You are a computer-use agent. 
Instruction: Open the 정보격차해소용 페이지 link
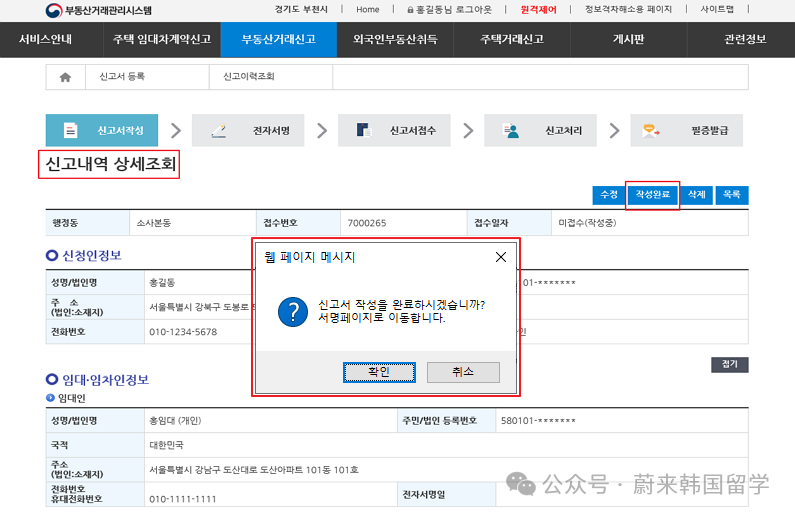(x=628, y=9)
